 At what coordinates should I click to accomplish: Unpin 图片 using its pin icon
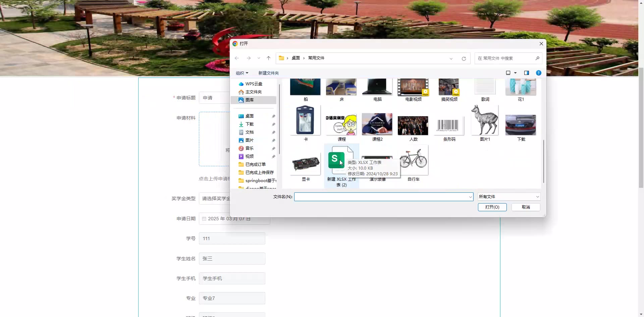pos(273,140)
